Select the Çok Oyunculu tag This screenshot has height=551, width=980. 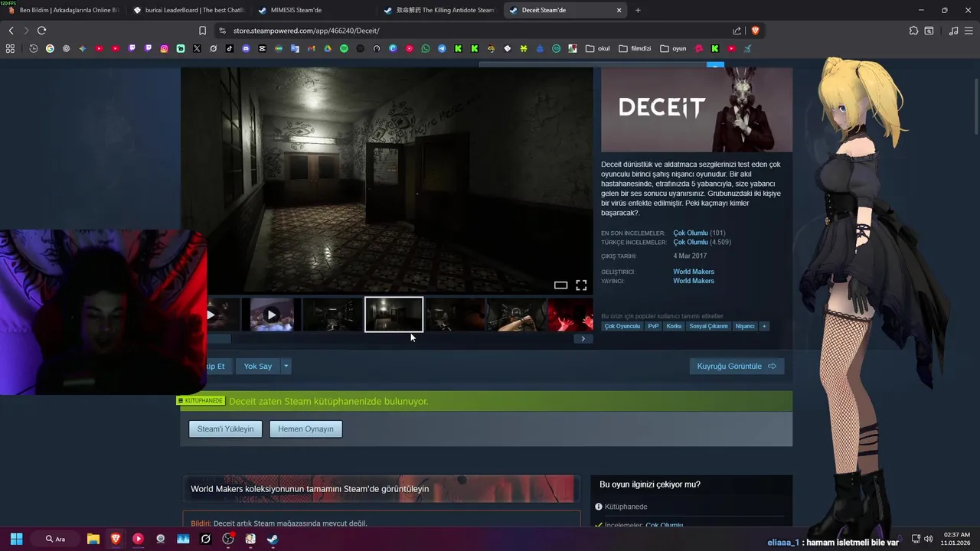622,326
